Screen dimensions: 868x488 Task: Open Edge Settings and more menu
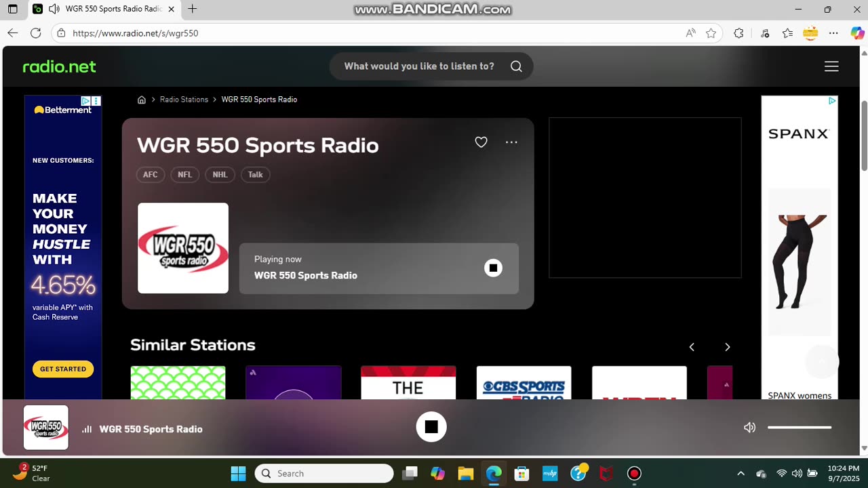(x=833, y=33)
